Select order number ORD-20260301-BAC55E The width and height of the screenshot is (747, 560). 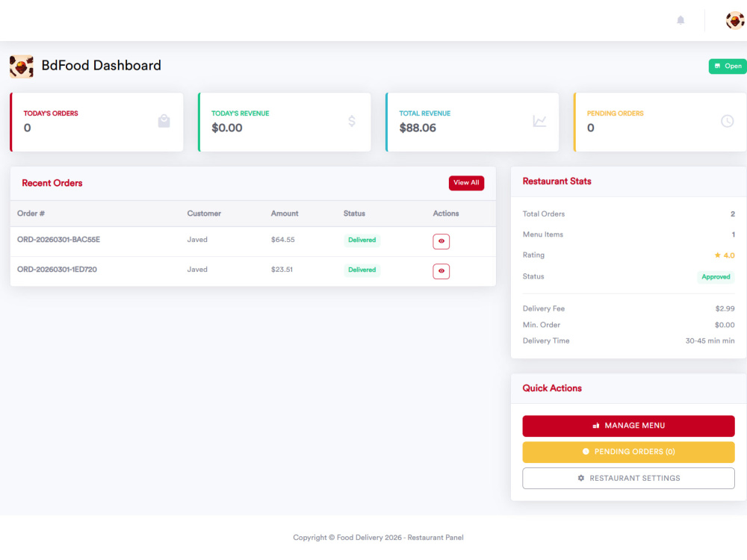(58, 240)
